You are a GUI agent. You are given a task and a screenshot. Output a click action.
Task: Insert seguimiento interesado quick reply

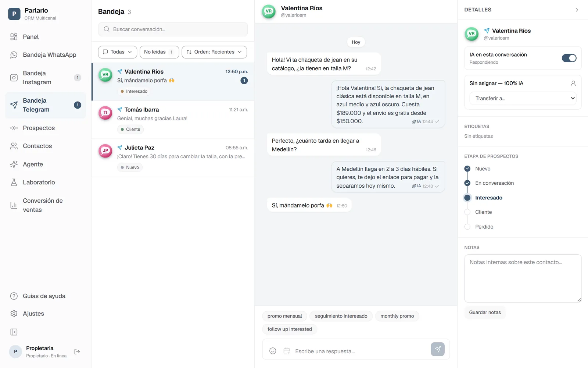pyautogui.click(x=341, y=316)
